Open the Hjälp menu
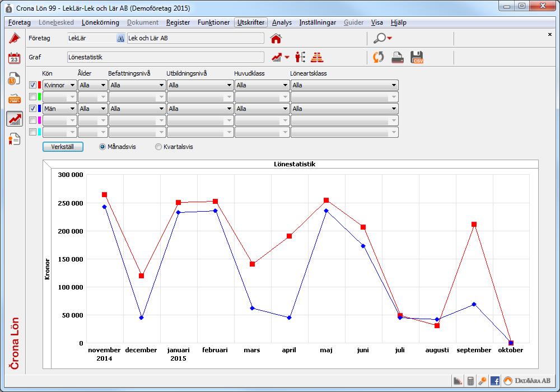Viewport: 560px width, 392px height. [x=398, y=22]
